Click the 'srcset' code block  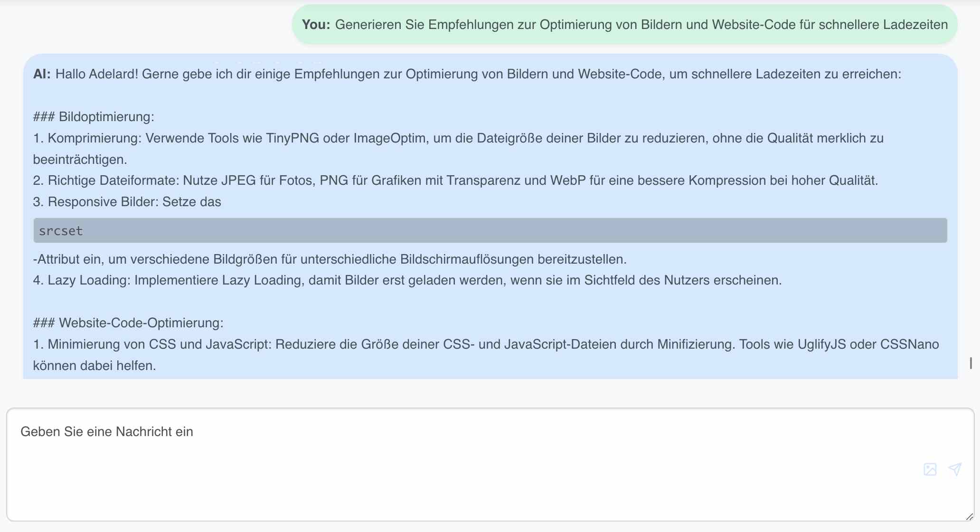tap(490, 230)
